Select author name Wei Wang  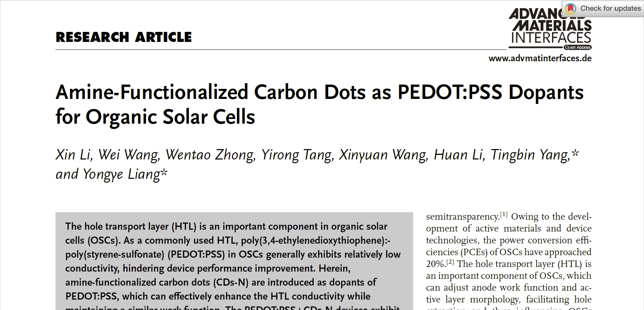[x=128, y=155]
